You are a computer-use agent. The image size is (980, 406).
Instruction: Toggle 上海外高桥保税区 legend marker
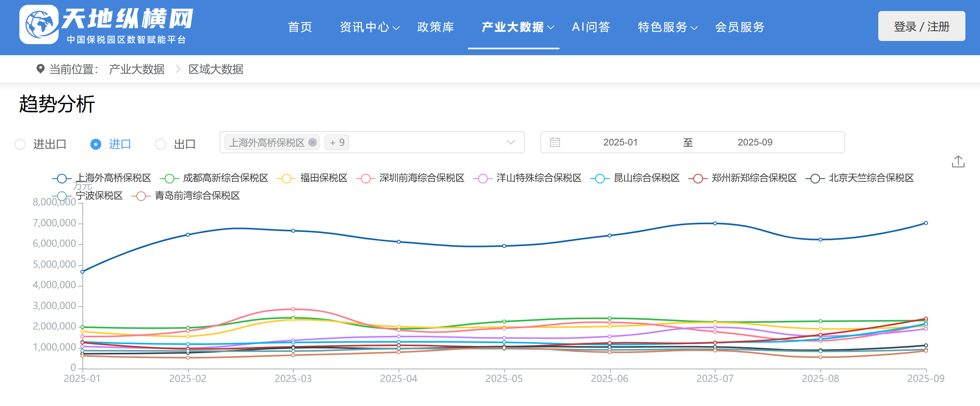click(x=62, y=179)
